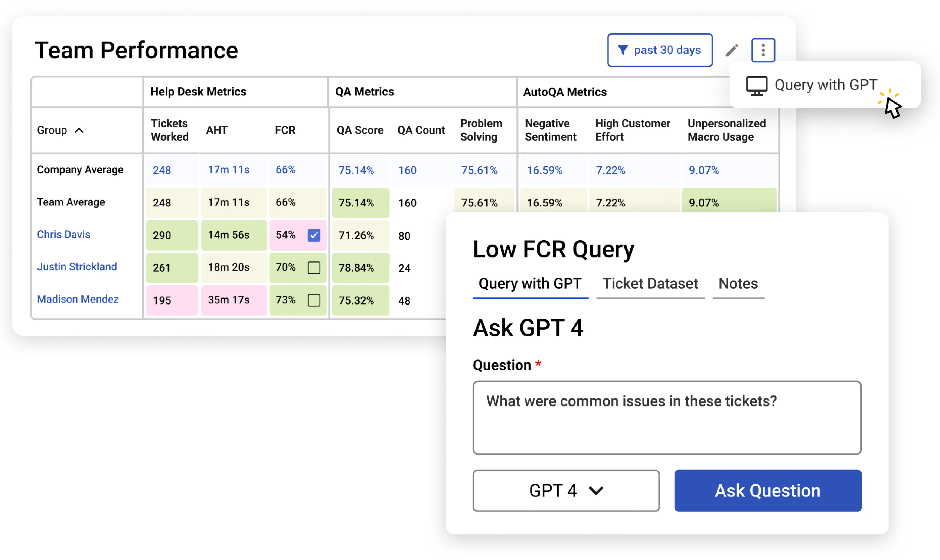Image resolution: width=940 pixels, height=560 pixels.
Task: Check the FCR checkbox for Justin Strickland
Action: (314, 268)
